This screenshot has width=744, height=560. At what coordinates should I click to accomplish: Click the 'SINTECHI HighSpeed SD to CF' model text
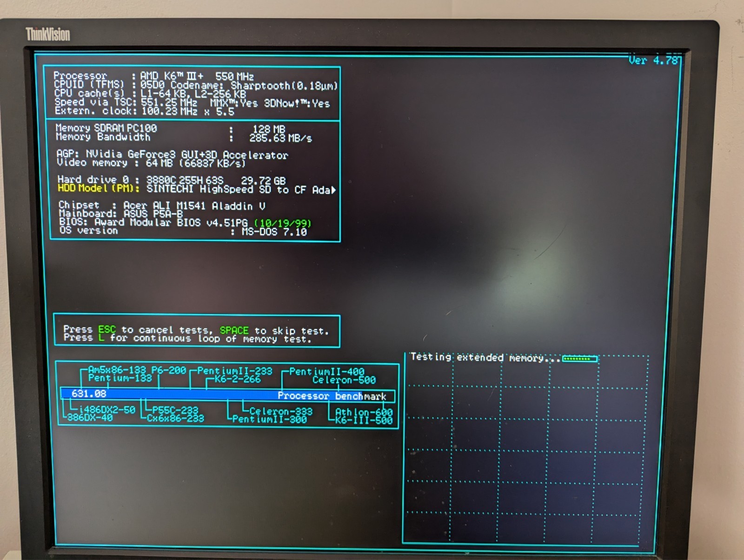tap(226, 189)
